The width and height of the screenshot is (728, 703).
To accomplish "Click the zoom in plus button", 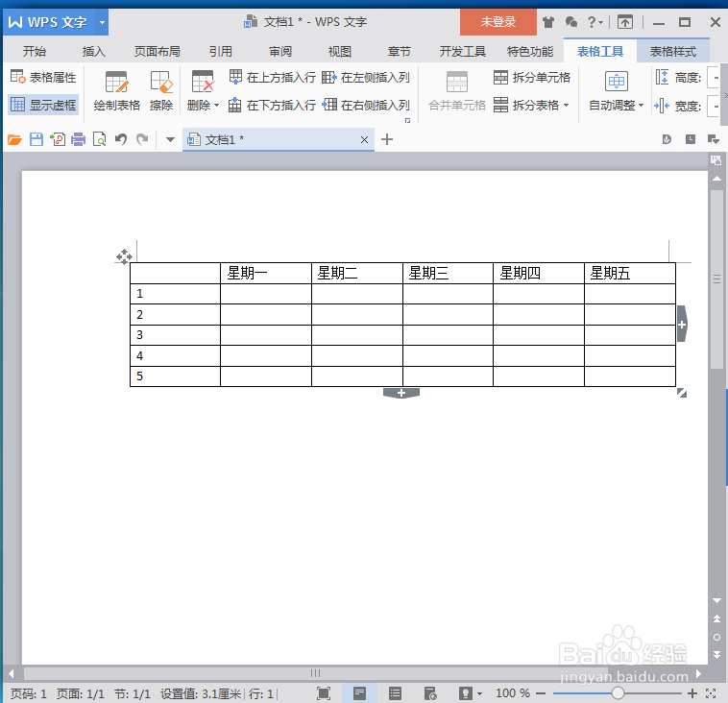I will point(692,693).
